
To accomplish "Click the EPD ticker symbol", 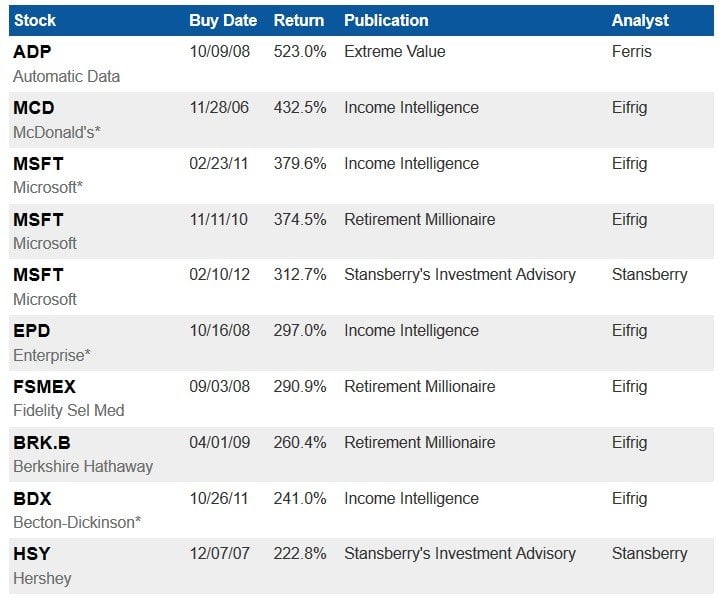I will [x=32, y=331].
